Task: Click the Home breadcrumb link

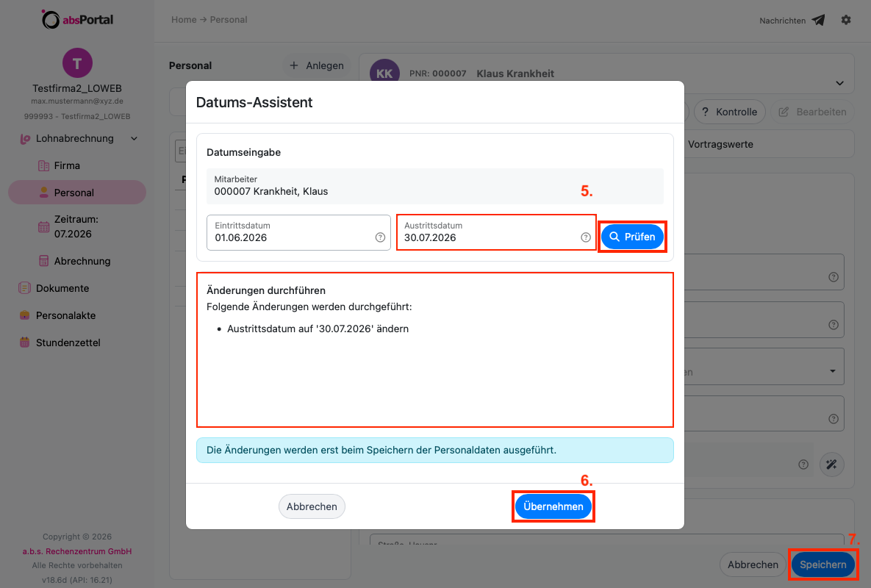Action: click(184, 19)
